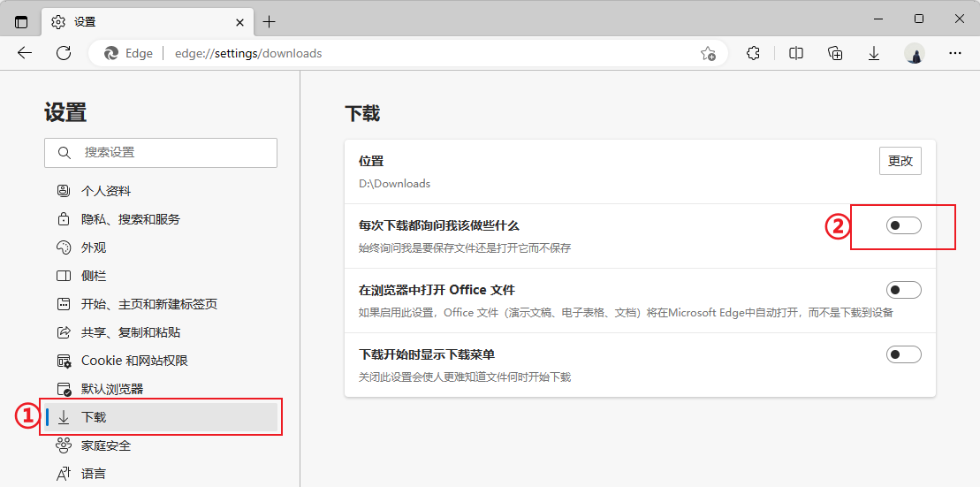Toggle 在浏览器中打开 Office 文件 switch
980x487 pixels.
pos(903,290)
